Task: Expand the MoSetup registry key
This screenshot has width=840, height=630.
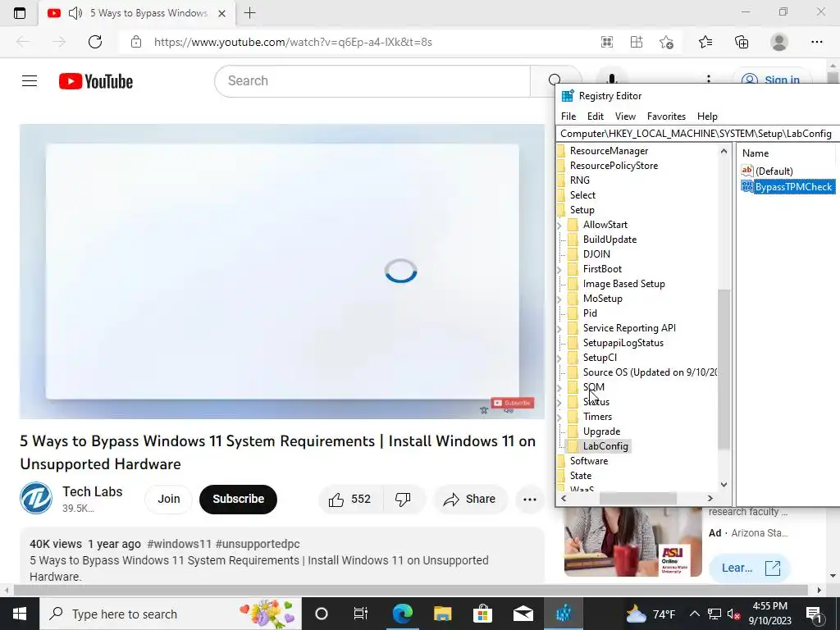Action: click(x=559, y=299)
